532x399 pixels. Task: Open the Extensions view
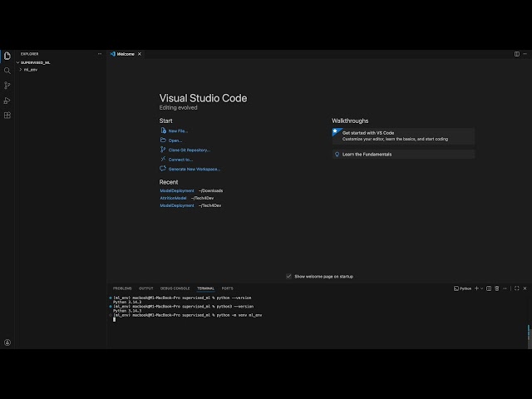(7, 116)
